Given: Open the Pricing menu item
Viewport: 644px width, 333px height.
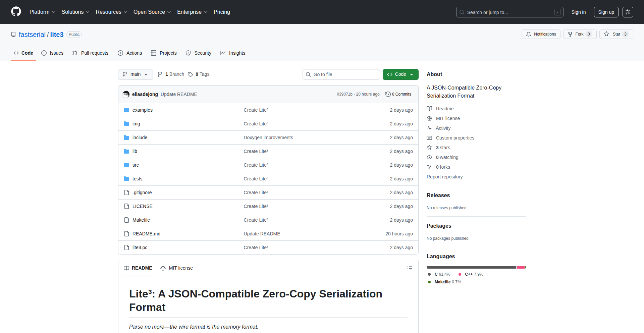Looking at the screenshot, I should (222, 12).
